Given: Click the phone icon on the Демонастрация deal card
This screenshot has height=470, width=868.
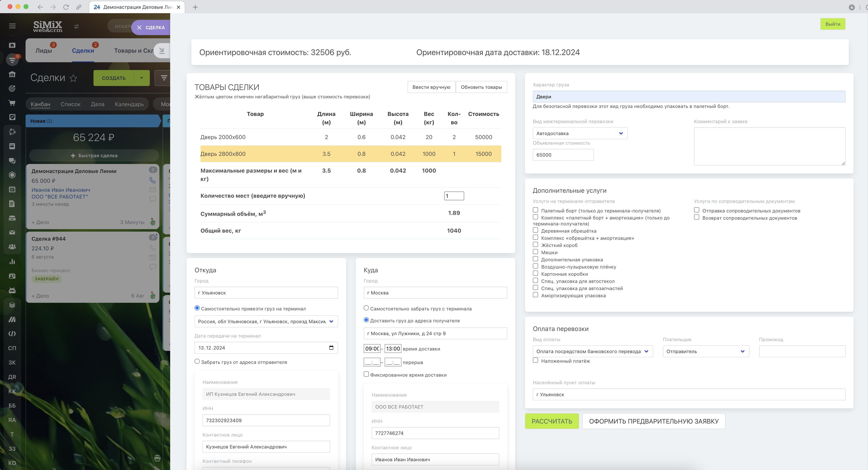Looking at the screenshot, I should [153, 180].
